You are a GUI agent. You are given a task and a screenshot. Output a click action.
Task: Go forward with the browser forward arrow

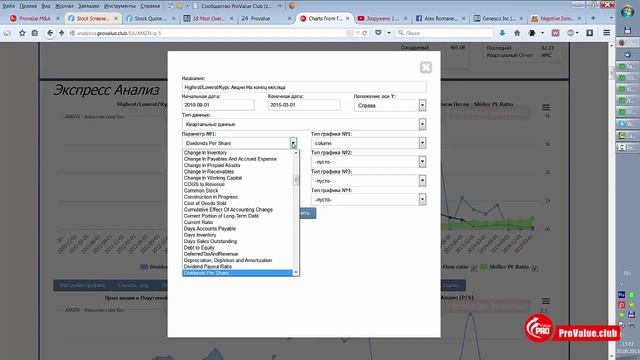[61, 33]
